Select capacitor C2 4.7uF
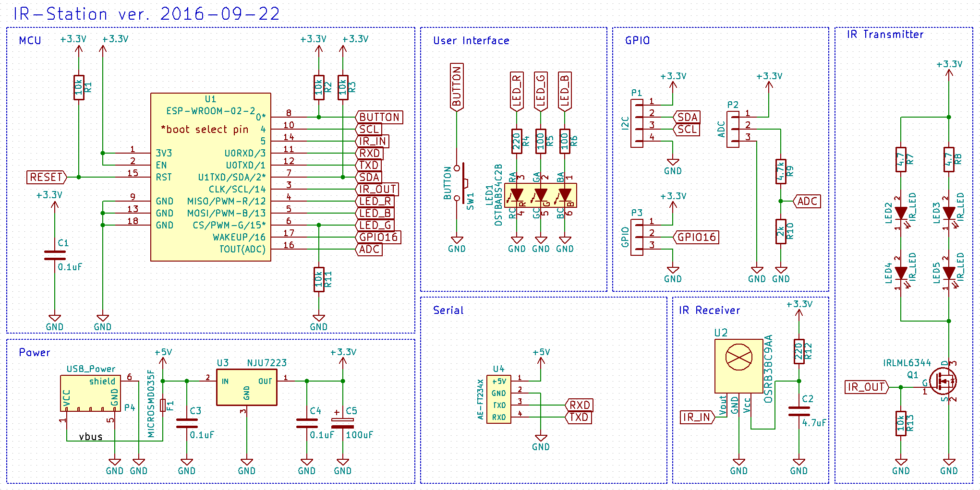The height and width of the screenshot is (490, 980). pyautogui.click(x=799, y=411)
